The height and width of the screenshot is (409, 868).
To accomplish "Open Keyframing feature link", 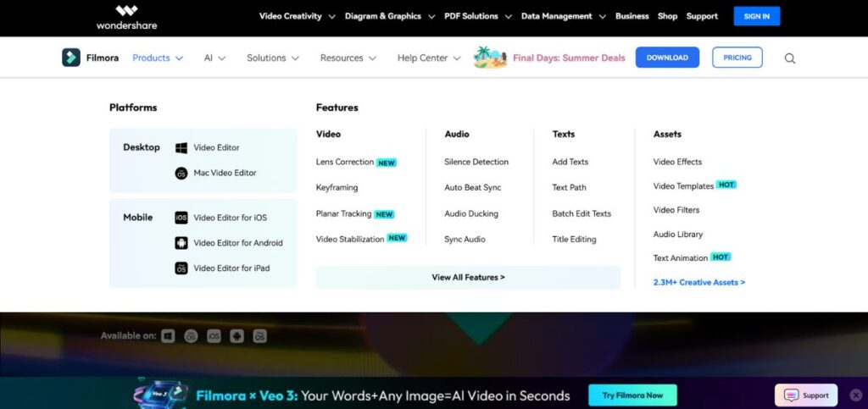I will pyautogui.click(x=337, y=187).
